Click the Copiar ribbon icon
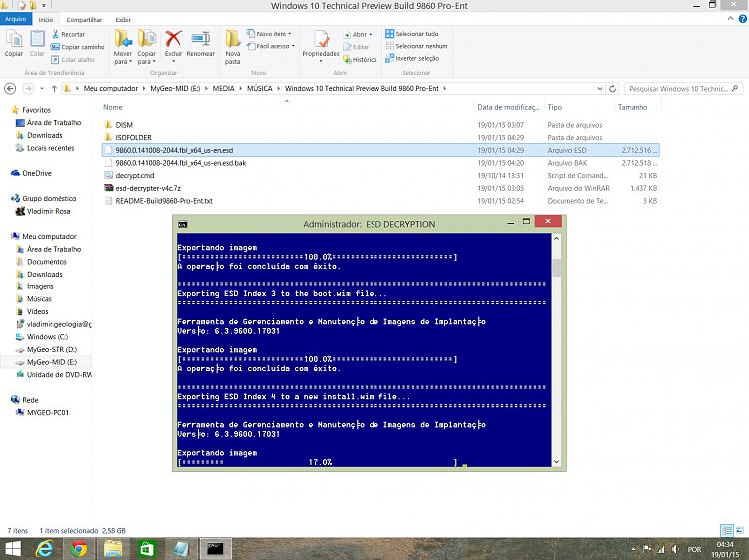The width and height of the screenshot is (749, 560). pos(13,43)
